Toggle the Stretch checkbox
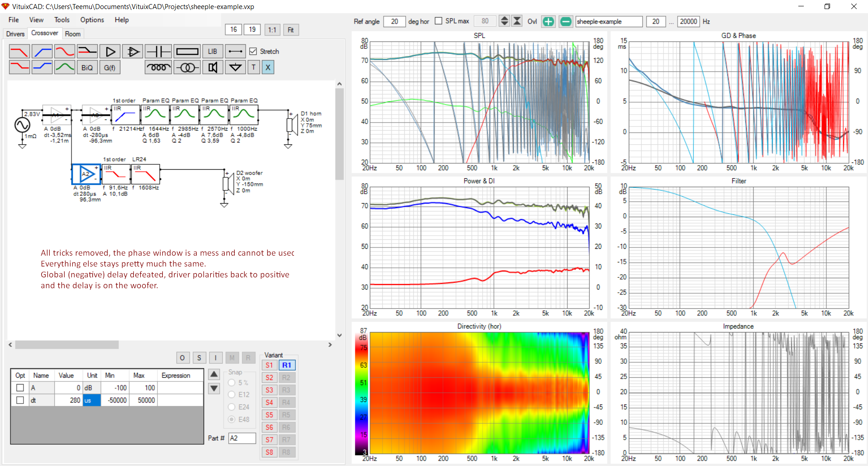868x466 pixels. (x=253, y=52)
